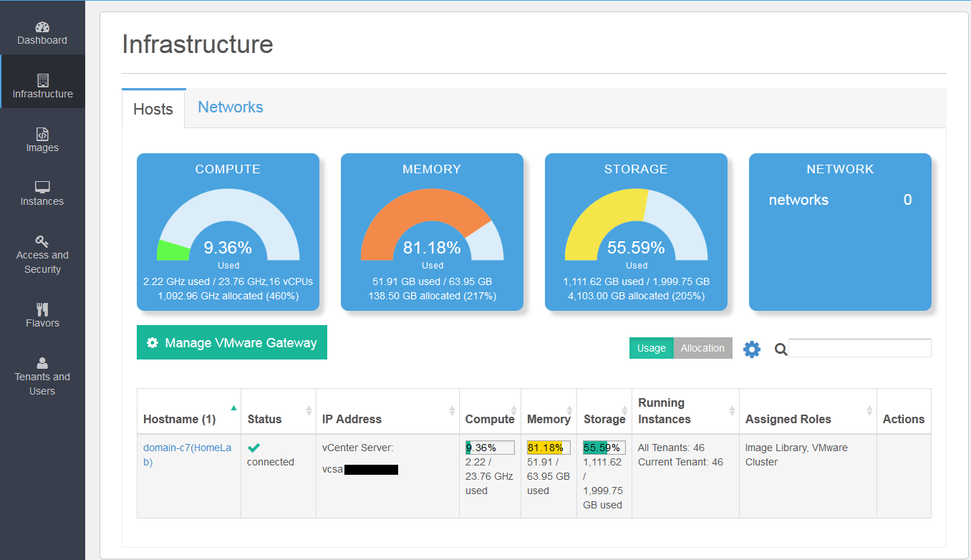
Task: Switch to the Networks tab
Action: pos(230,107)
